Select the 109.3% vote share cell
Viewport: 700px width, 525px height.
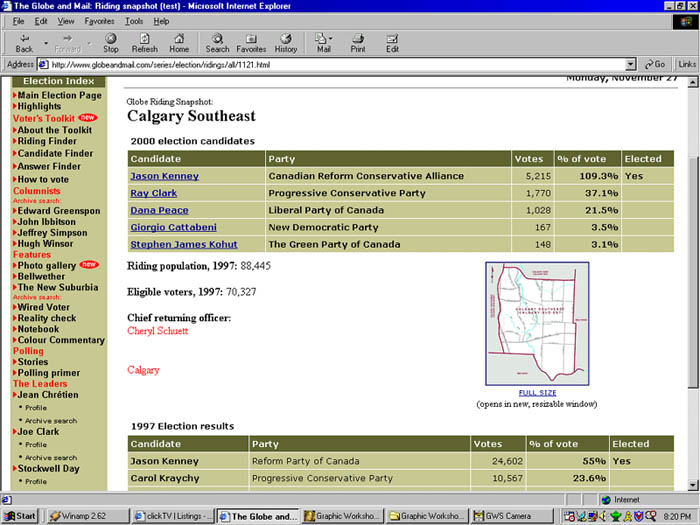click(588, 176)
